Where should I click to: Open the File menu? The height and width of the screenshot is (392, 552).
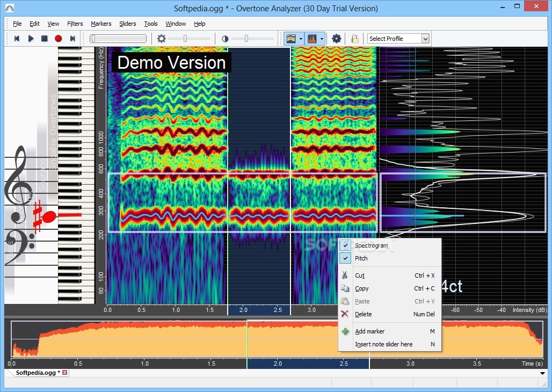[17, 24]
